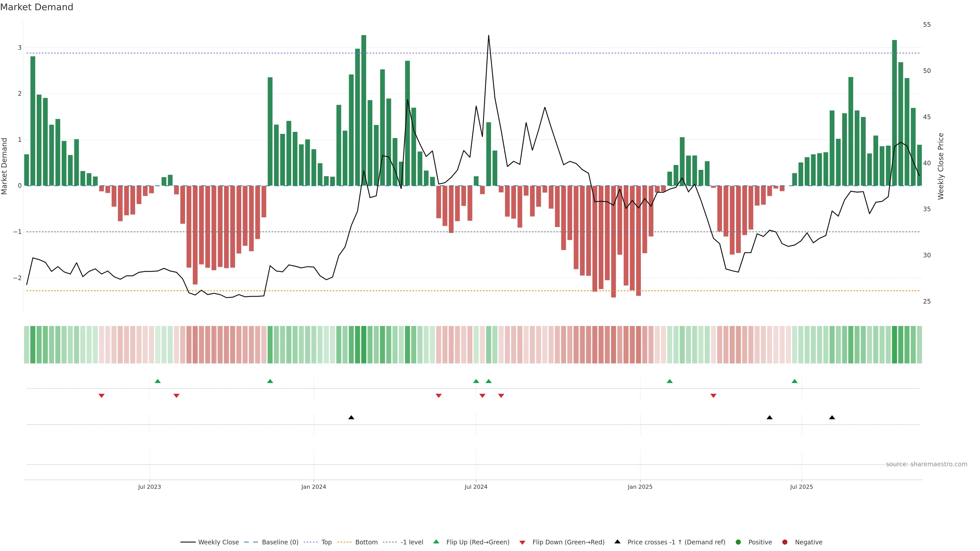Click first green flip-up marker after Jul 2023

158,381
